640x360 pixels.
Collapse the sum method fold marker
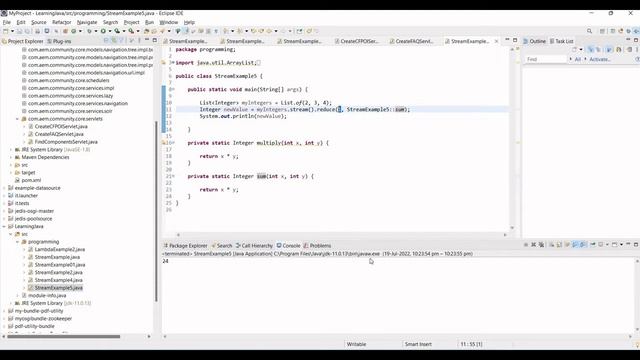coord(173,176)
